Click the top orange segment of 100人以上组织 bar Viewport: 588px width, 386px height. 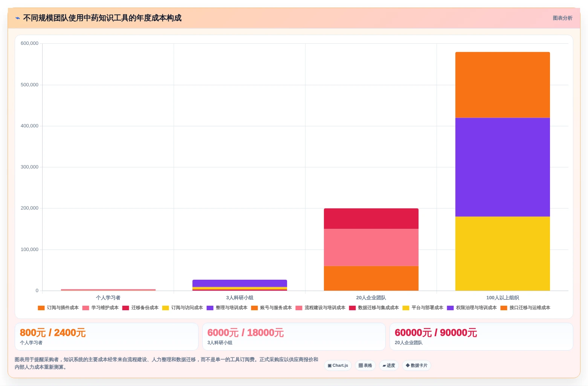pos(502,85)
